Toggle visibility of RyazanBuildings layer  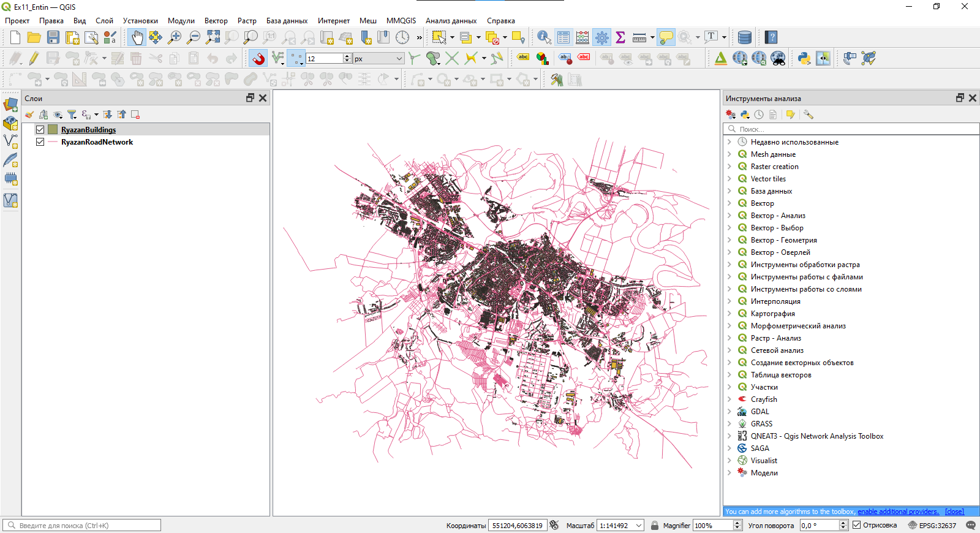40,129
